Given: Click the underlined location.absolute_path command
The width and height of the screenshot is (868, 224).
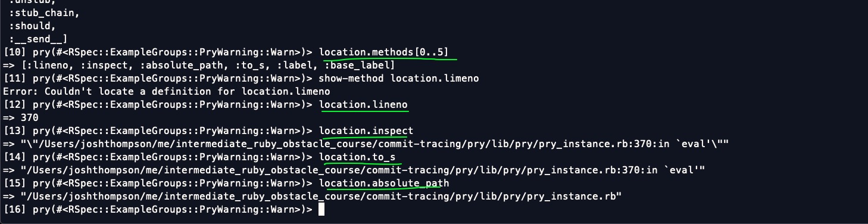Looking at the screenshot, I should (x=384, y=183).
